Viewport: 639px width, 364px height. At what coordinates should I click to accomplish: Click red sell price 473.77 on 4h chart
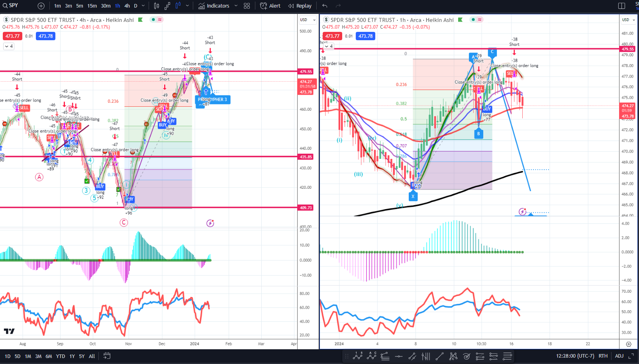pyautogui.click(x=12, y=36)
